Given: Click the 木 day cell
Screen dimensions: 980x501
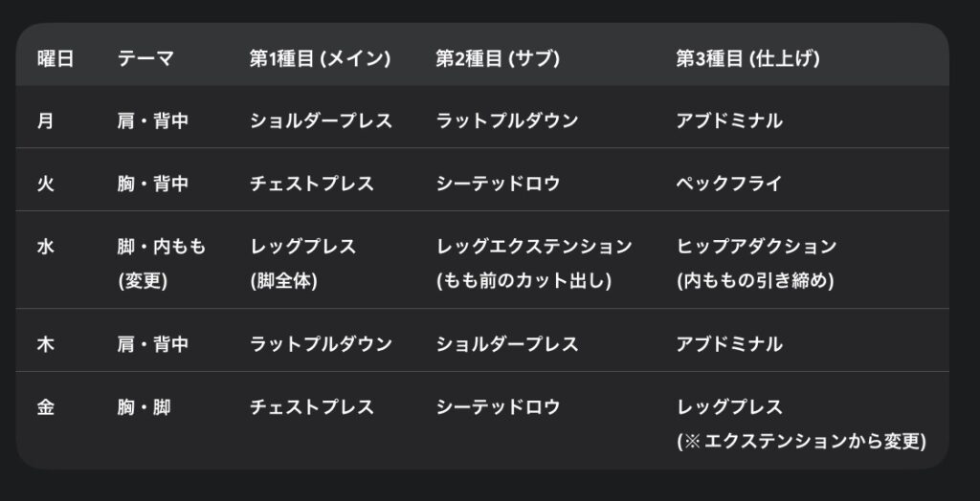Looking at the screenshot, I should pyautogui.click(x=46, y=344).
